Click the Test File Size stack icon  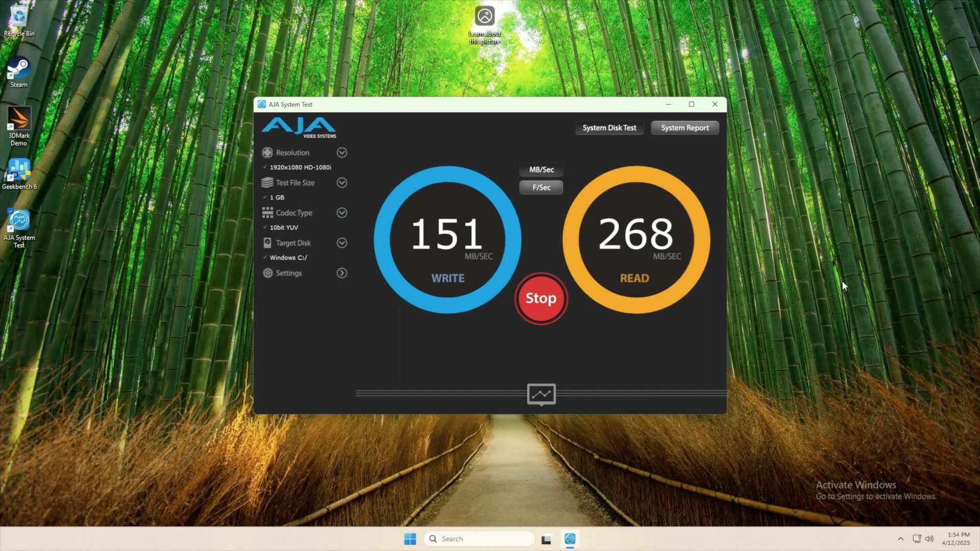coord(267,183)
